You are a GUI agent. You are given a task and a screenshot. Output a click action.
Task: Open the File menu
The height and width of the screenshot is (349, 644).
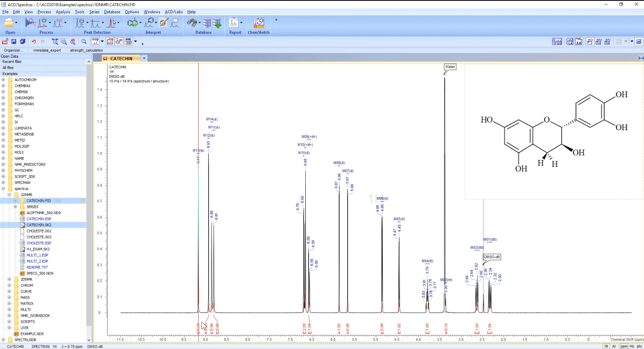point(5,12)
